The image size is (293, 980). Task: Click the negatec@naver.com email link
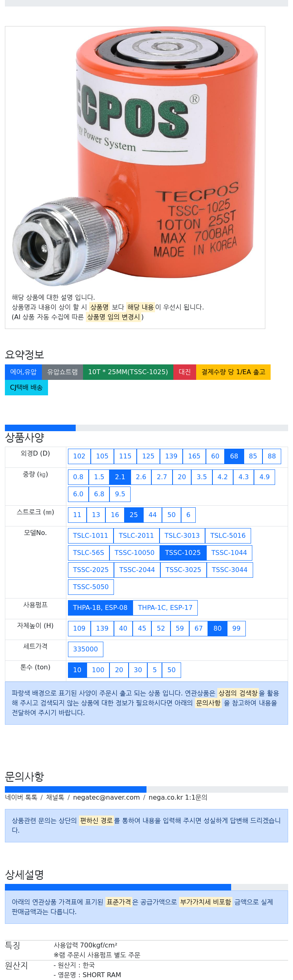click(106, 798)
